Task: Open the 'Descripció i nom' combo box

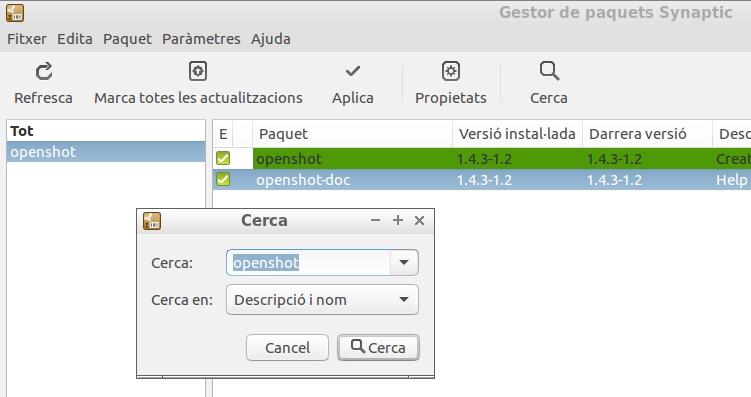Action: [322, 300]
